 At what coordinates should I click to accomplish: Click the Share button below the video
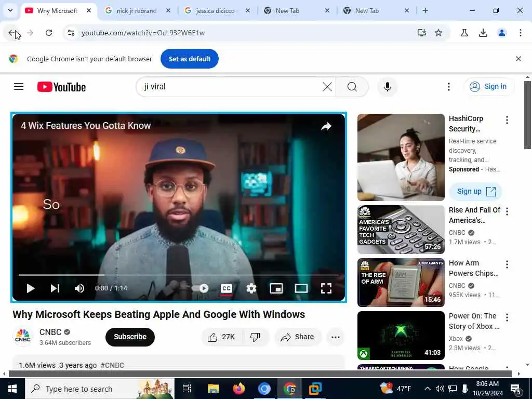[x=298, y=337]
